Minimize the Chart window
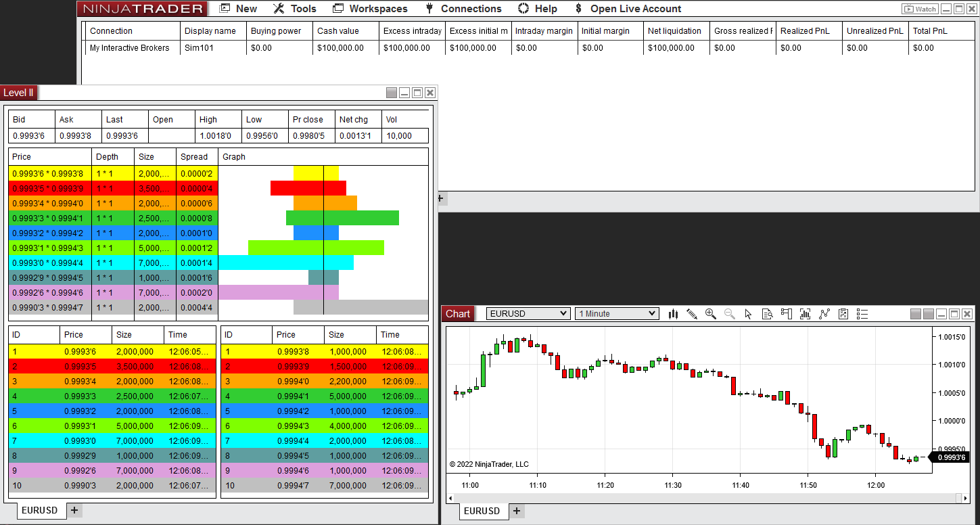 click(941, 314)
